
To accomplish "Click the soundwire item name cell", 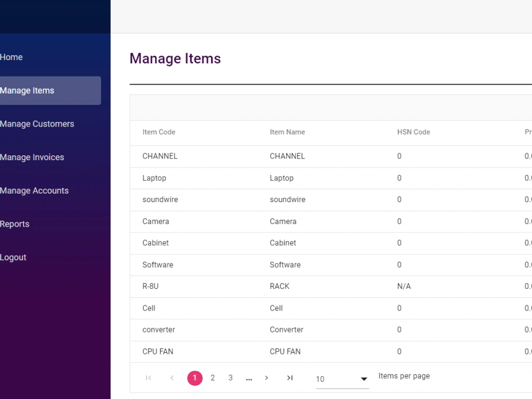I will click(x=288, y=199).
